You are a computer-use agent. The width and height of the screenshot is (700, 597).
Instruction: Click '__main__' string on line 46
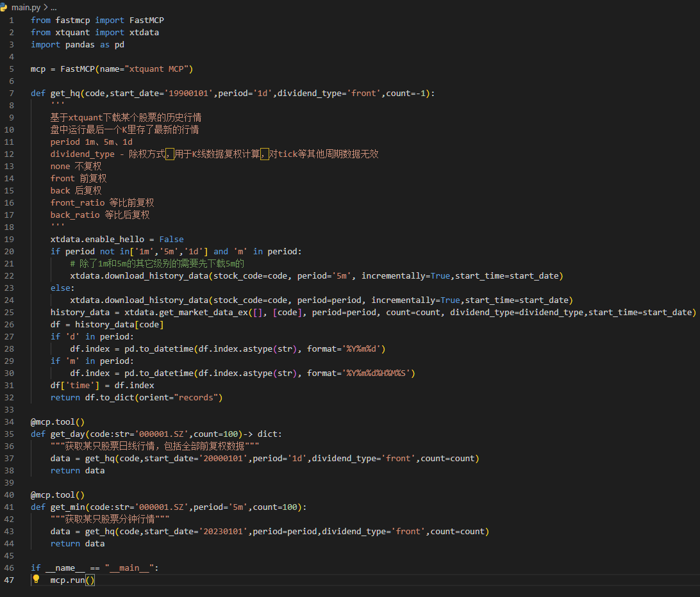(x=129, y=568)
